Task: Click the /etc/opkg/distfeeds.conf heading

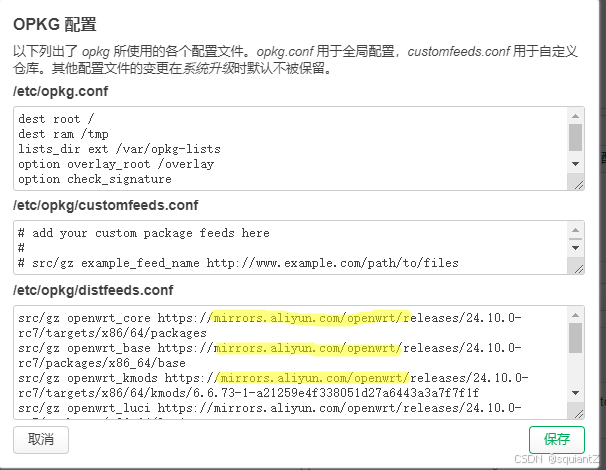Action: (x=93, y=290)
